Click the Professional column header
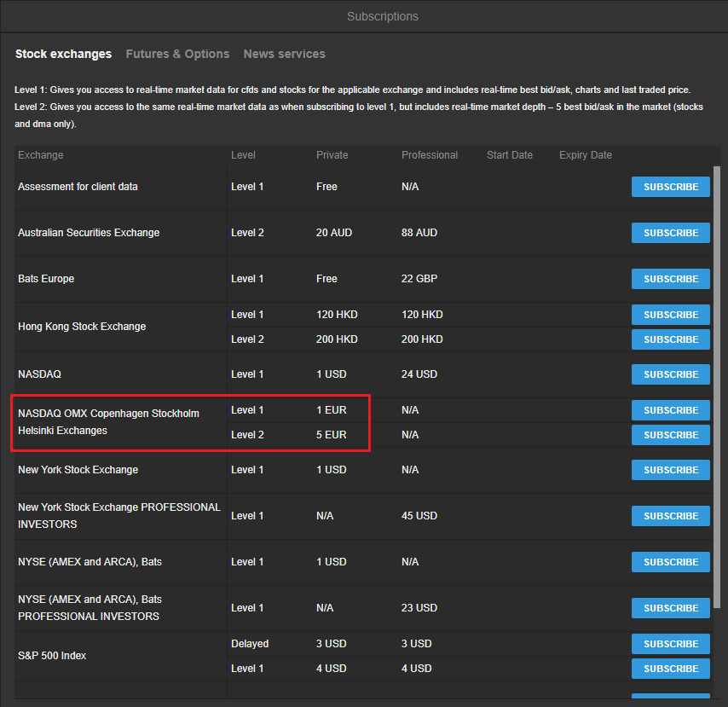Viewport: 728px width, 707px height. point(430,155)
